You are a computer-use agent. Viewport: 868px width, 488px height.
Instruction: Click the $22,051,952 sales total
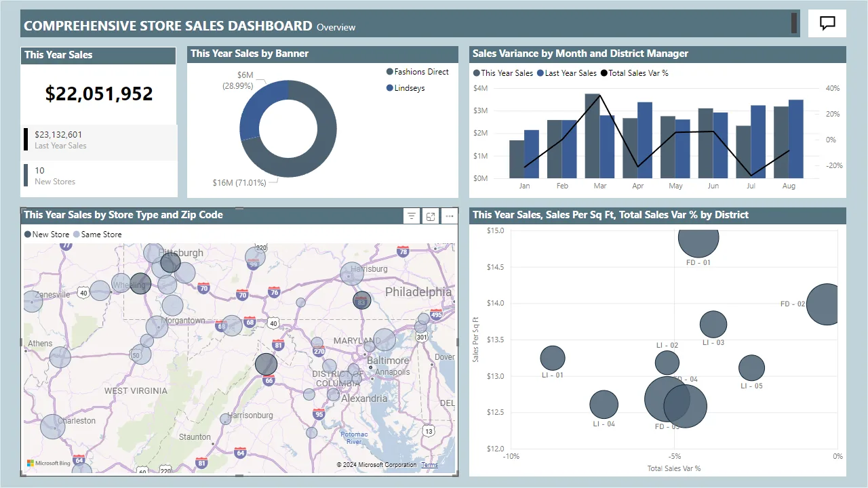[99, 94]
